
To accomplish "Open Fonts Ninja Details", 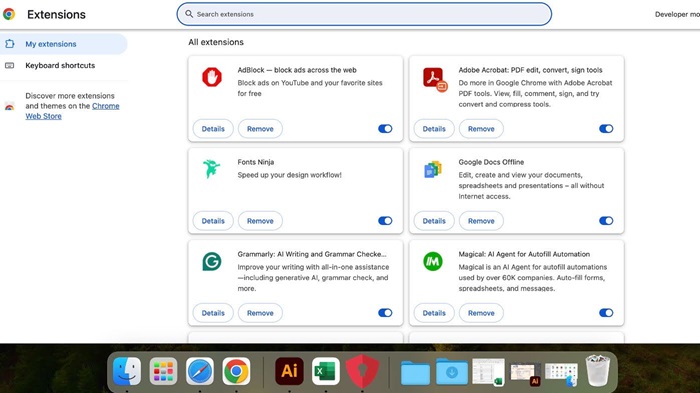I will [213, 221].
